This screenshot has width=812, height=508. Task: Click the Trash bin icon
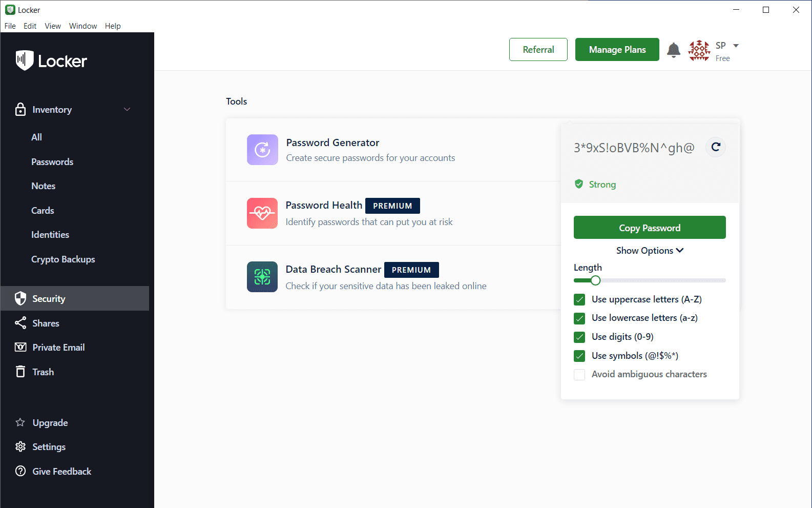20,372
